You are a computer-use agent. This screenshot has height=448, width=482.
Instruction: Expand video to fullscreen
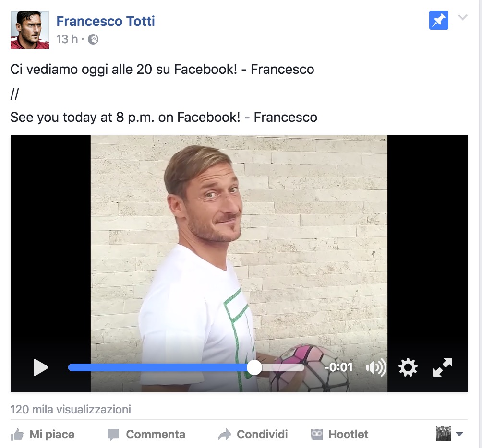442,367
